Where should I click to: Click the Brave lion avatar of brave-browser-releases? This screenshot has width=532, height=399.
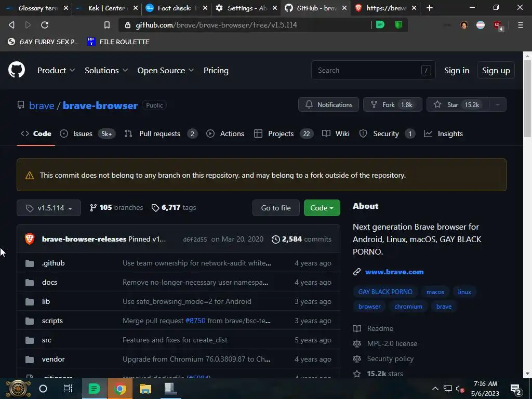tap(30, 239)
